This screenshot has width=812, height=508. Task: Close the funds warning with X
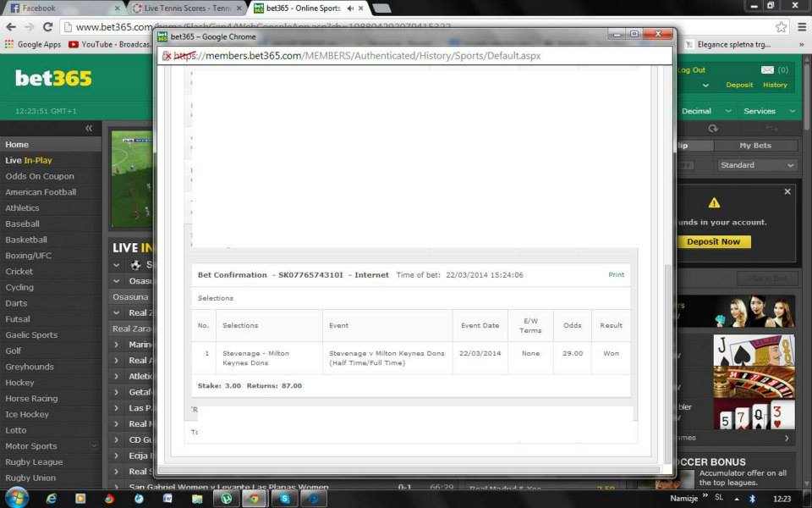(787, 192)
